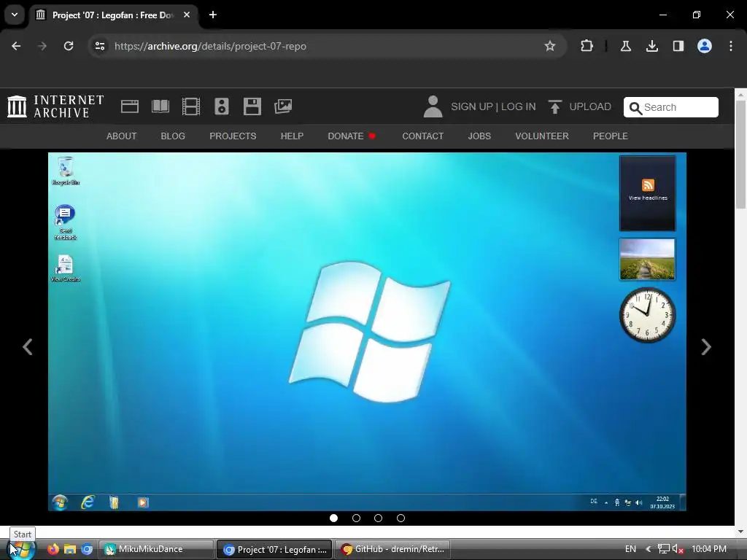Click the address bar URL
Screen dimensions: 747x560
click(210, 46)
